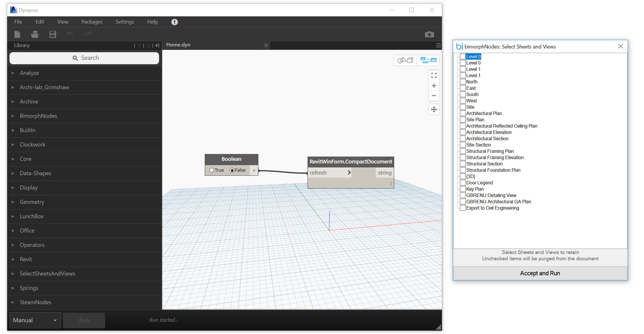Viewport: 644px width, 334px height.
Task: Zoom to fit using the fit icon
Action: pyautogui.click(x=434, y=75)
